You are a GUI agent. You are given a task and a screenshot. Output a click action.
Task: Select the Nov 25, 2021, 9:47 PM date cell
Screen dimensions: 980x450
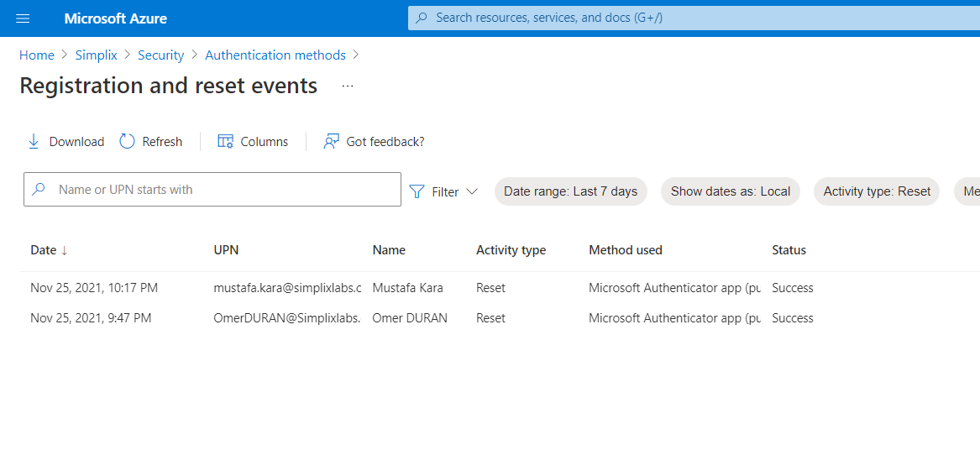click(x=91, y=318)
